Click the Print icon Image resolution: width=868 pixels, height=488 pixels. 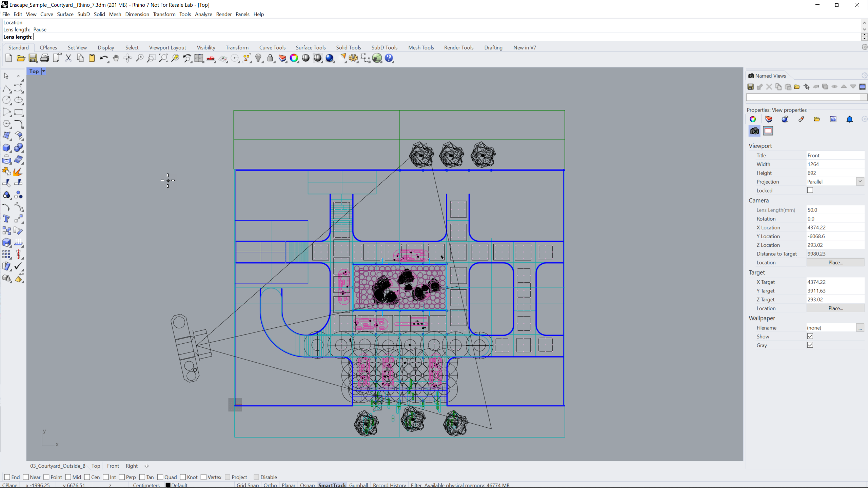[45, 58]
